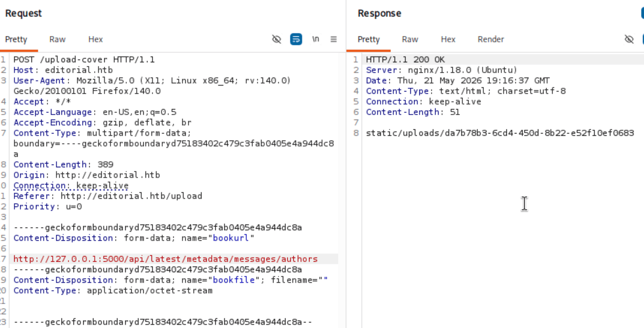Click the 'Host: editorial.htb' header
This screenshot has height=328, width=644.
point(63,70)
